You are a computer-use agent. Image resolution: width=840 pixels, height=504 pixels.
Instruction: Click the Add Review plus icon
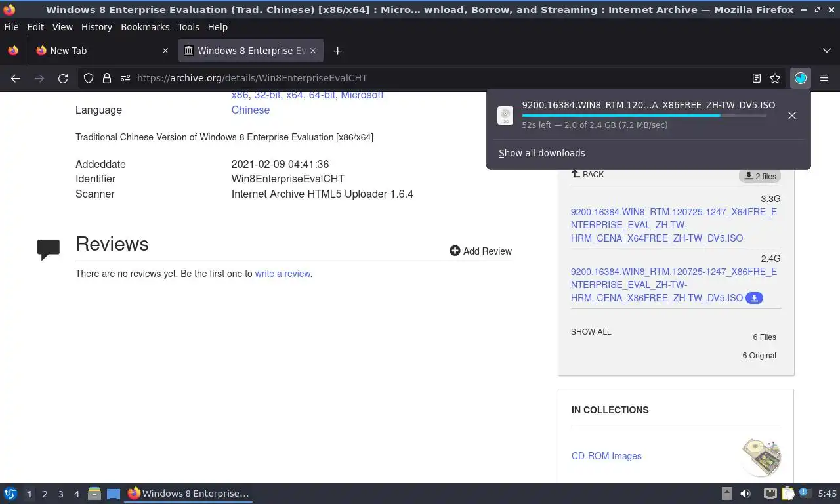tap(455, 251)
